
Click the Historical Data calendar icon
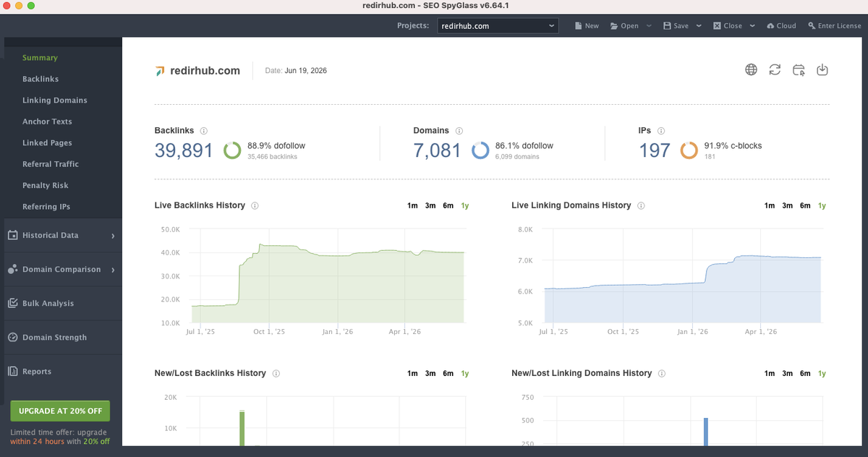click(12, 235)
